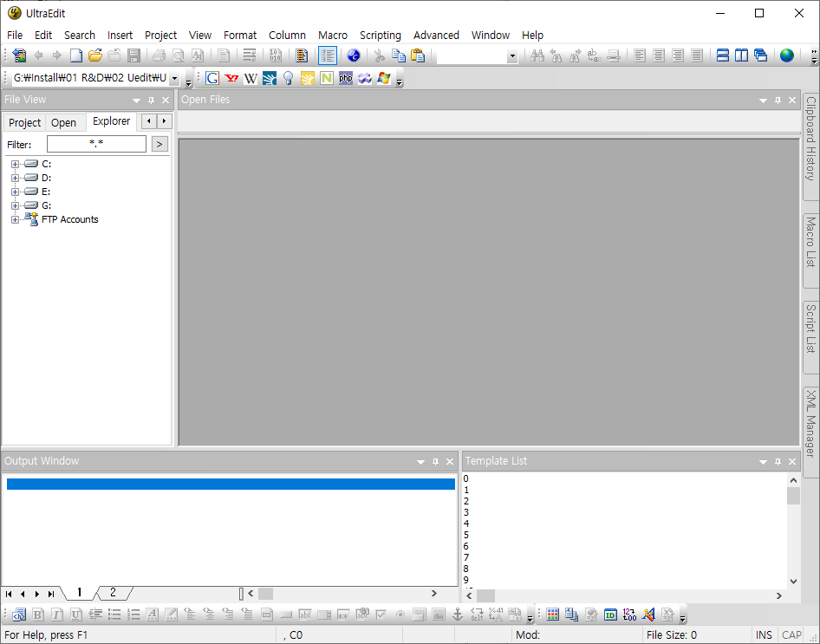Click the light bulb icon
This screenshot has height=644, width=820.
288,78
